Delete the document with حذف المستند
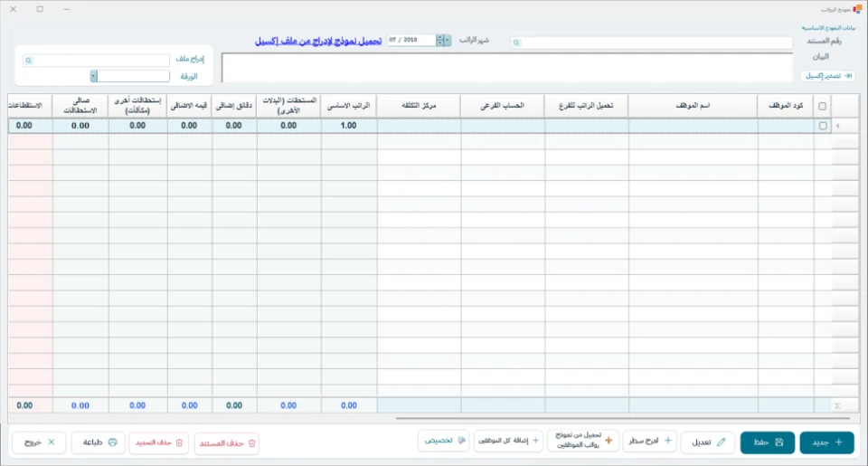This screenshot has height=466, width=868. (227, 443)
